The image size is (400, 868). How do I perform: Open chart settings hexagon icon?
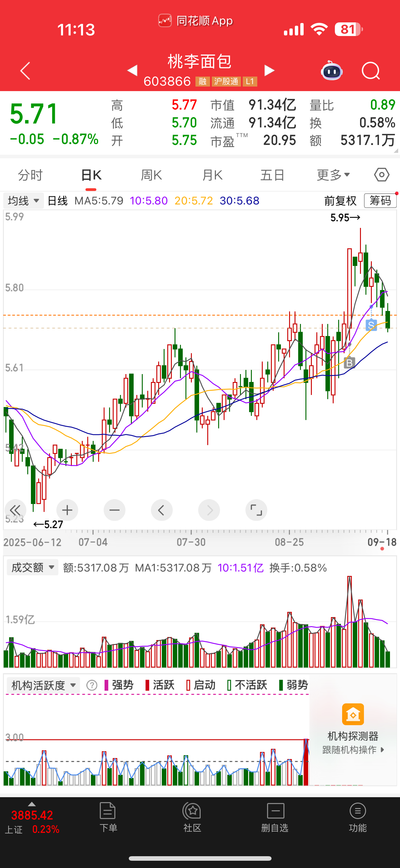pos(382,175)
